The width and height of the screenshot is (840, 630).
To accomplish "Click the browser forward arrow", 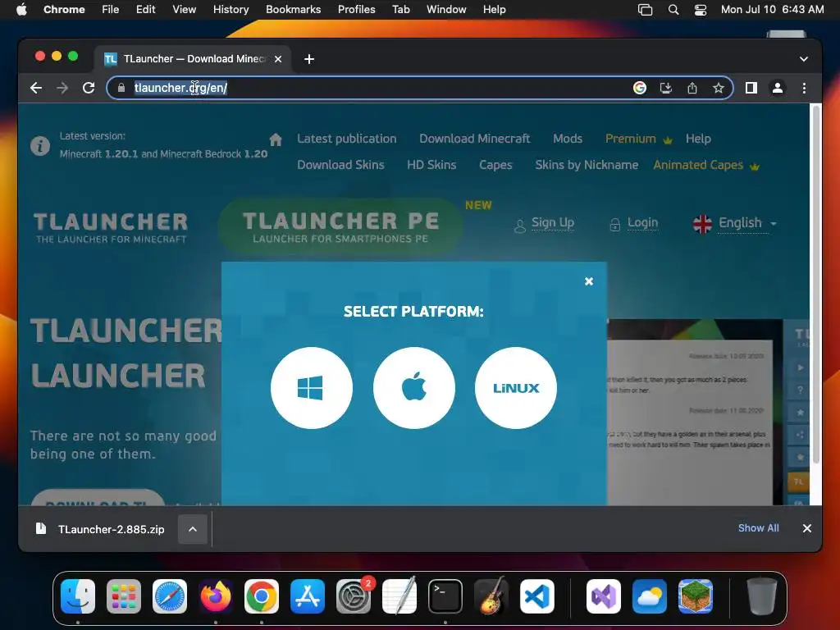I will (62, 88).
